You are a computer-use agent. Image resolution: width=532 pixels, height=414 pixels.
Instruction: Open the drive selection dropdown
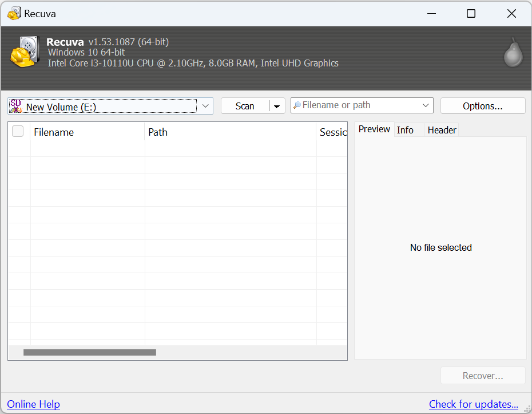click(205, 106)
